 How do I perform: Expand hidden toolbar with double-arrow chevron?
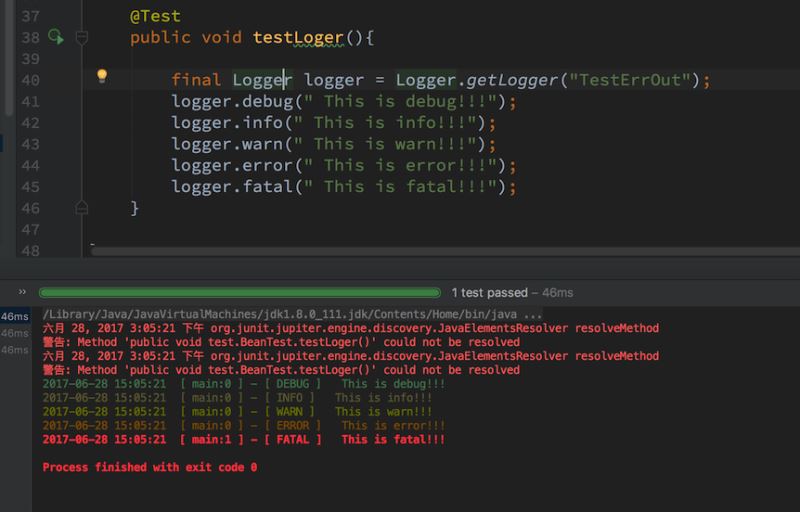pos(21,293)
